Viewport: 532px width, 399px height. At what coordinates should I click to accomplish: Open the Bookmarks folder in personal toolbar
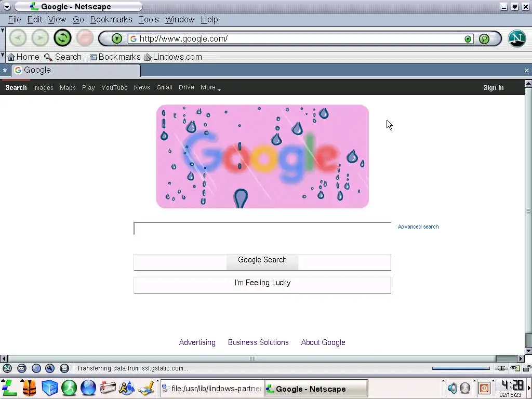[x=115, y=57]
